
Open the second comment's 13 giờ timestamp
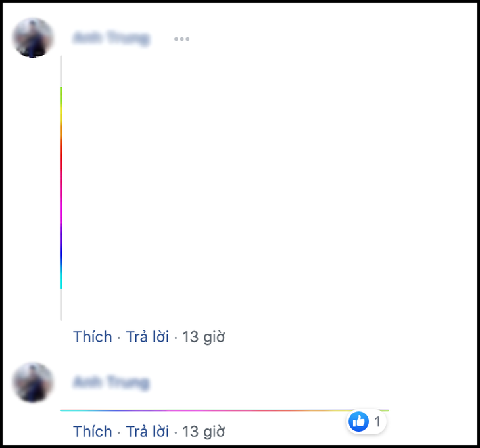pyautogui.click(x=203, y=432)
